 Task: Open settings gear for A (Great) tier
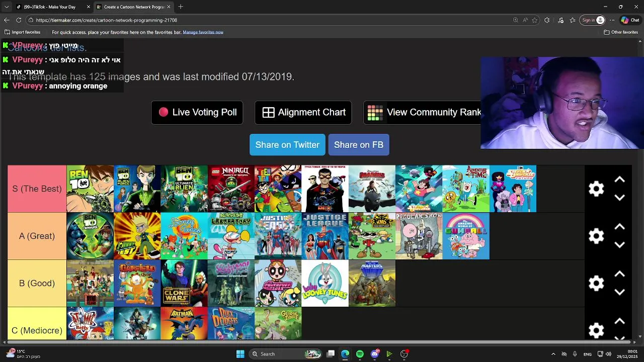tap(596, 236)
